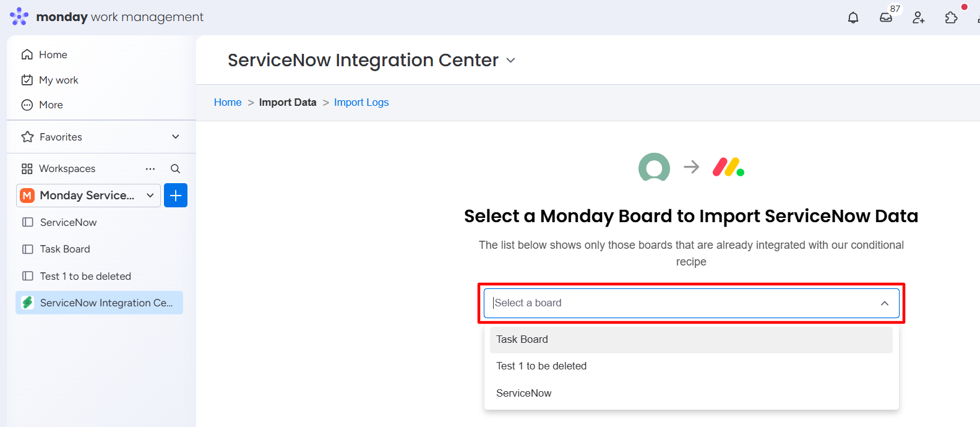Search workspaces with the magnifier icon
980x427 pixels.
point(175,169)
